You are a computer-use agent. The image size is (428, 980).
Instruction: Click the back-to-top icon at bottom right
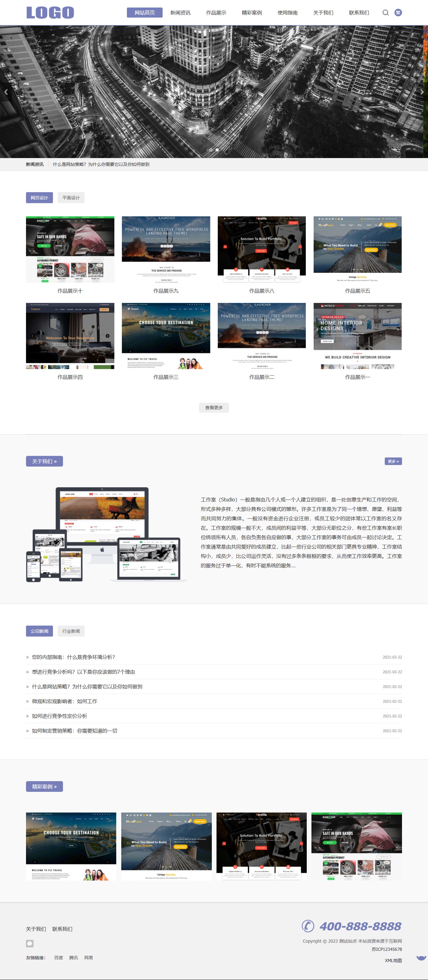[x=421, y=958]
